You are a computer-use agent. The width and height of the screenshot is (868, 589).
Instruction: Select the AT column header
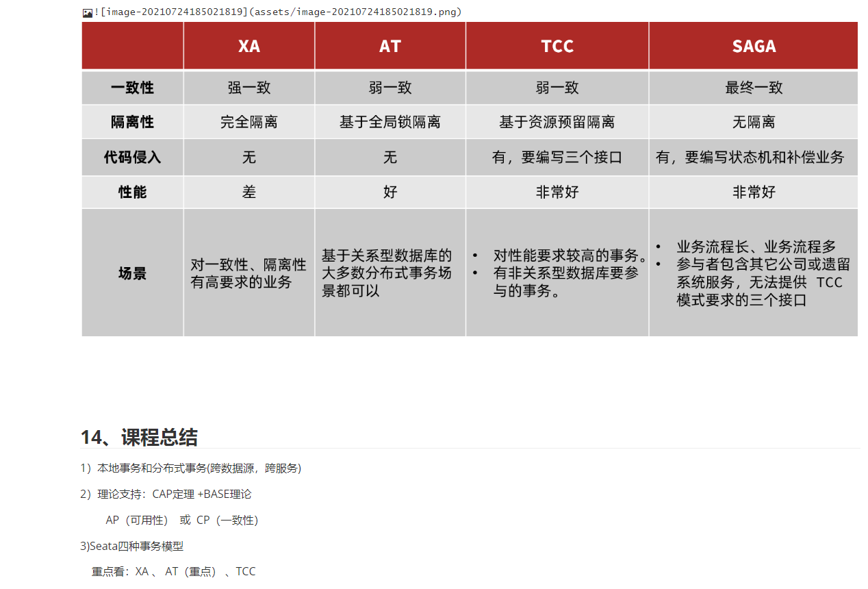[390, 46]
